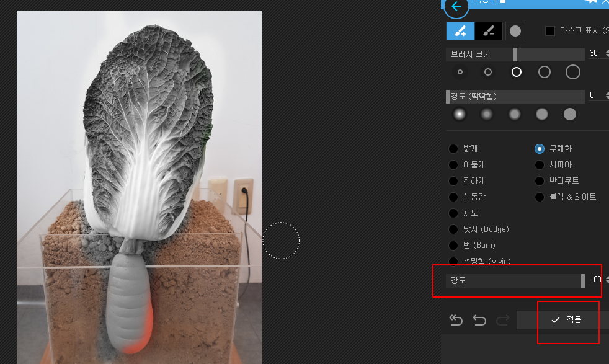Choose the largest brush size preset circle
609x364 pixels.
pos(573,72)
